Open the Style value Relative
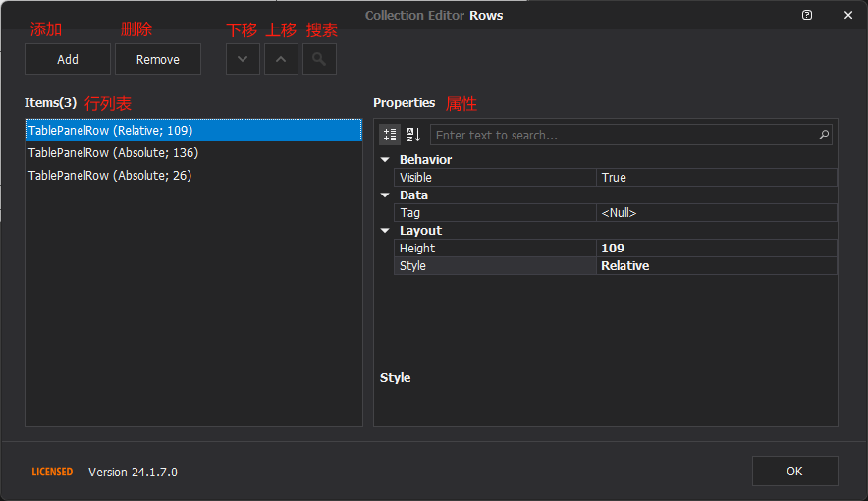 pos(717,265)
